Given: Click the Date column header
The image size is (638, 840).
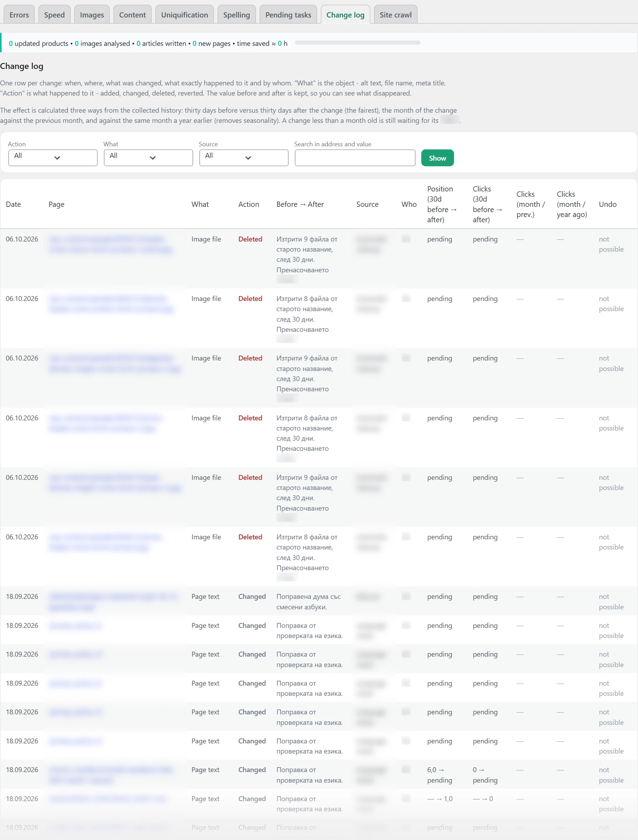Looking at the screenshot, I should click(13, 204).
